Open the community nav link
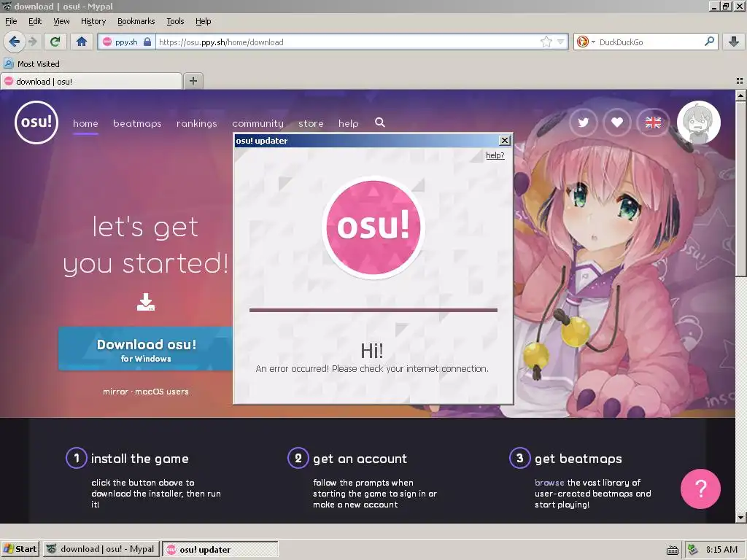This screenshot has width=747, height=560. 258,123
